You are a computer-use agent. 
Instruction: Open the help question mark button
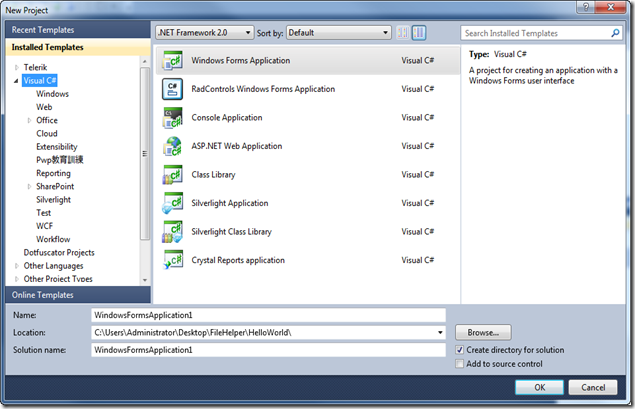tap(586, 7)
